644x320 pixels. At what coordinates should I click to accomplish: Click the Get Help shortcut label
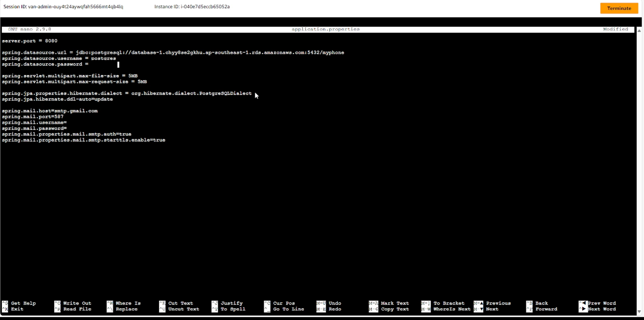(23, 303)
